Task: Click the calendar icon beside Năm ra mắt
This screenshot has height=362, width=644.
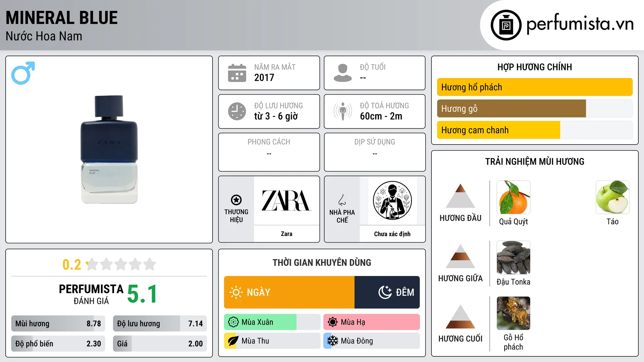Action: (x=237, y=73)
